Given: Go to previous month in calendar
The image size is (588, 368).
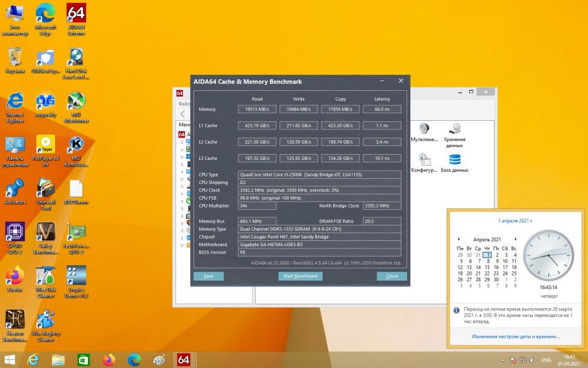Looking at the screenshot, I should [458, 239].
